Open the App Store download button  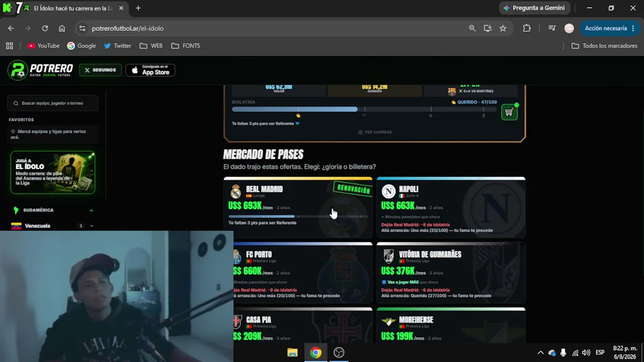click(150, 70)
